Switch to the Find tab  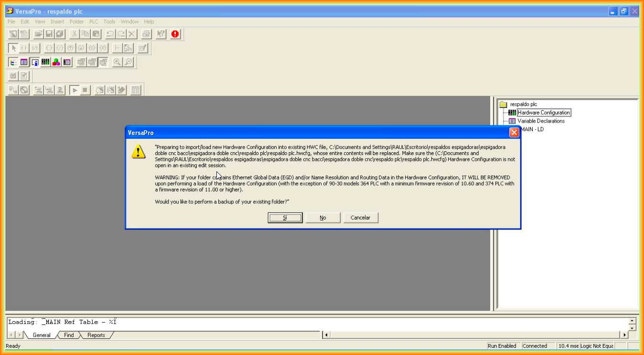point(69,335)
